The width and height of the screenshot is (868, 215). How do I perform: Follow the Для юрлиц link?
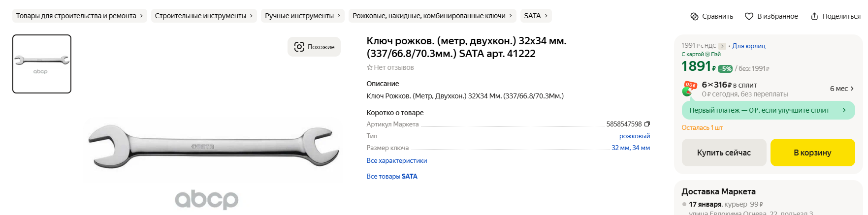(x=749, y=46)
